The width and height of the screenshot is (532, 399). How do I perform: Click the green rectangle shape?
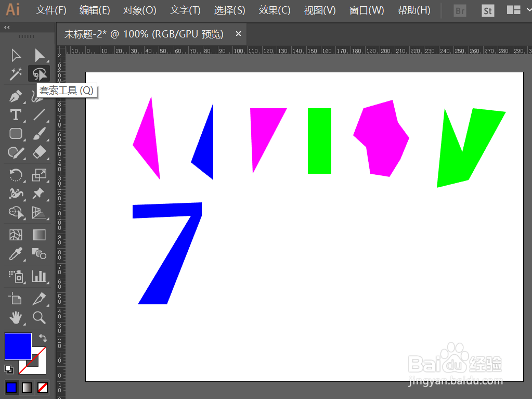click(319, 141)
